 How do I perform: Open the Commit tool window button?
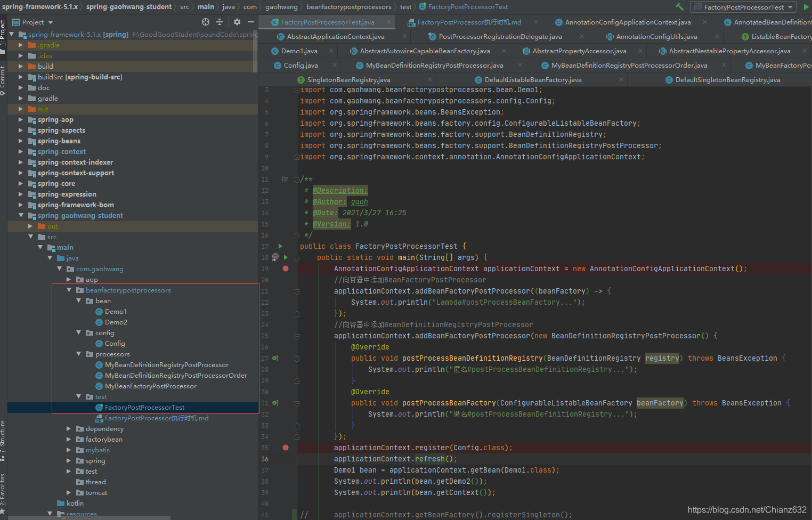(3, 80)
